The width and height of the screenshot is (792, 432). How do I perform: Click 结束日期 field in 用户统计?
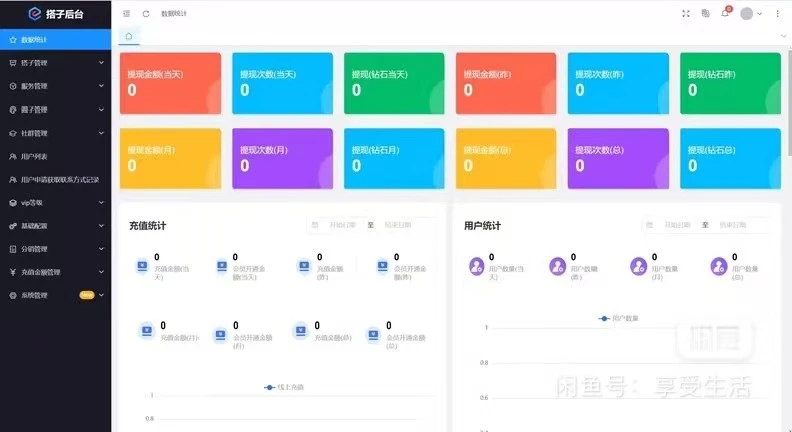point(733,225)
